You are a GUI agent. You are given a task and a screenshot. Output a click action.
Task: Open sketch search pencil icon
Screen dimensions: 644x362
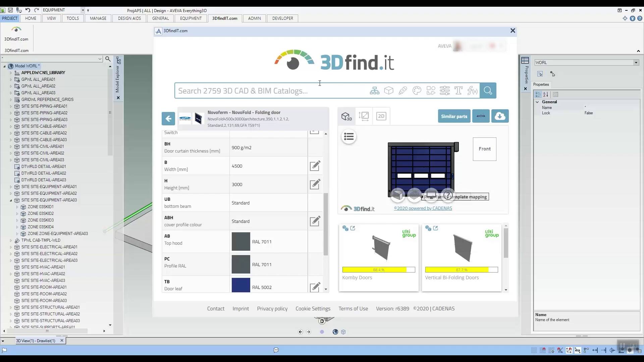(x=403, y=90)
